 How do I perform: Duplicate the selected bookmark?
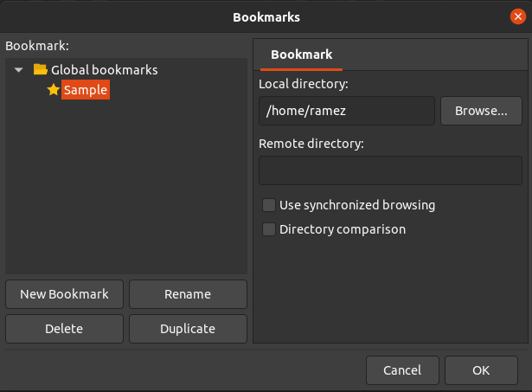click(188, 329)
